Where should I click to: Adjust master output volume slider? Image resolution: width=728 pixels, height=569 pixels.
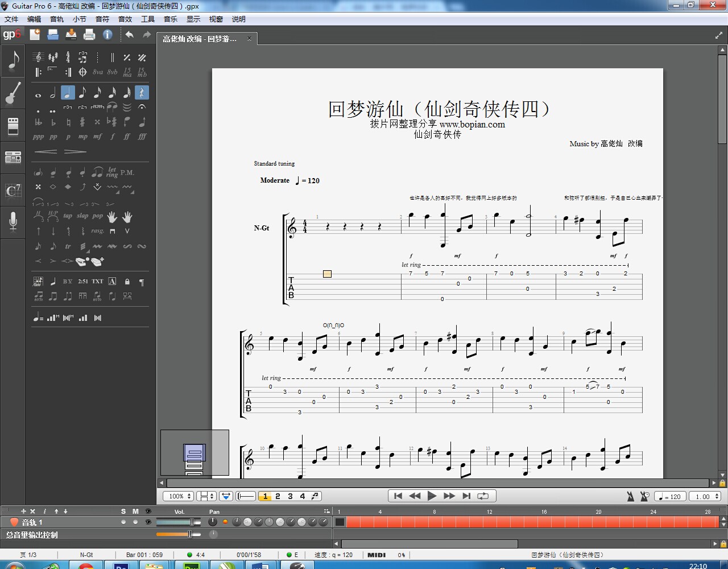pyautogui.click(x=178, y=534)
